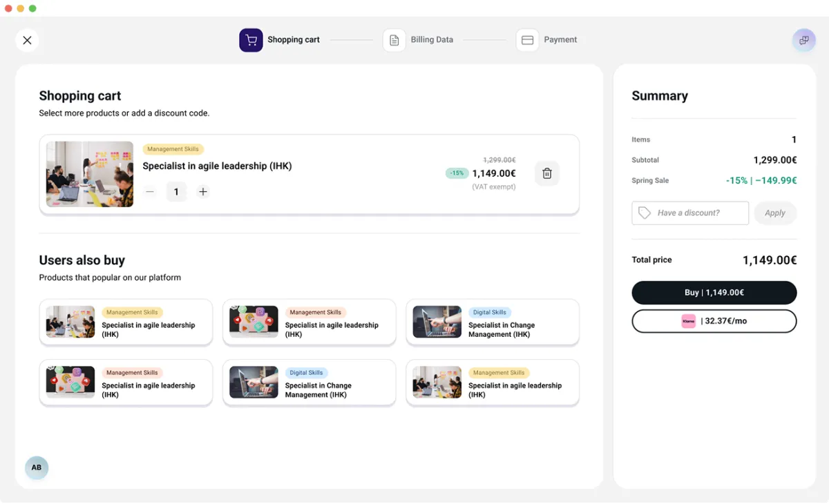Delete item with the trash icon
The width and height of the screenshot is (829, 504).
point(547,173)
